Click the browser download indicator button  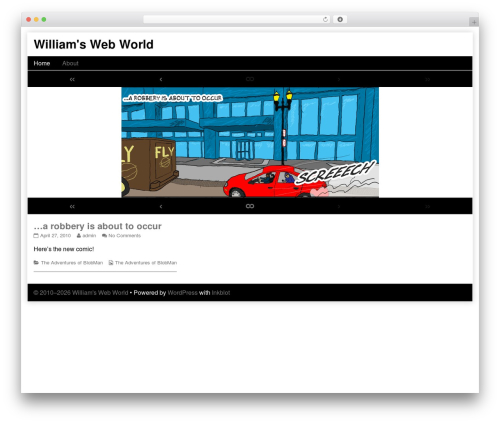pos(340,19)
